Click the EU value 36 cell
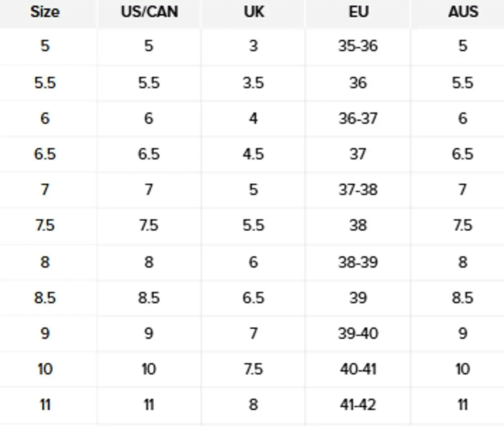The image size is (504, 426). [x=358, y=83]
